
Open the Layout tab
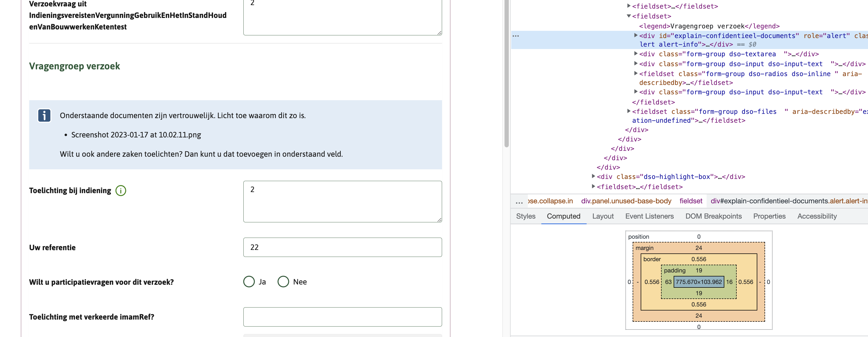click(603, 216)
